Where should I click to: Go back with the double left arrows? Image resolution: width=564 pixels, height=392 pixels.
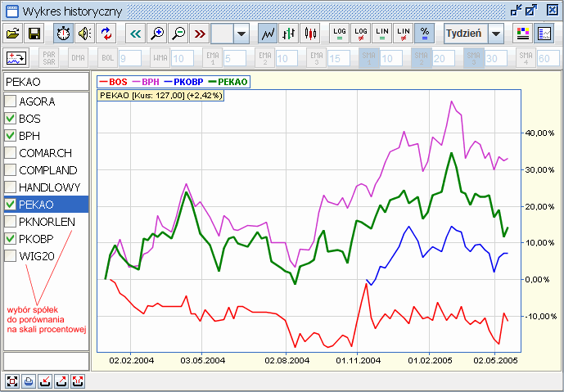136,34
